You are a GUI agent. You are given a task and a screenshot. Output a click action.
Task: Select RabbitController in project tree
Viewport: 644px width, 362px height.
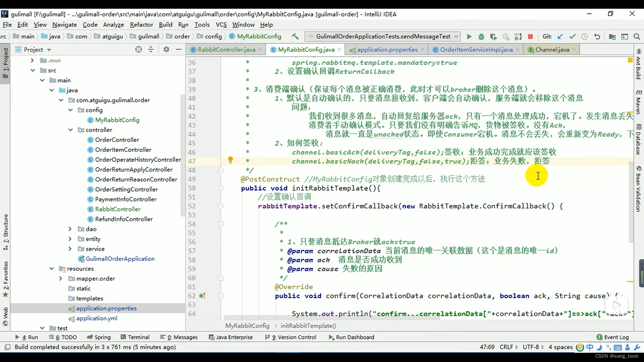(x=118, y=209)
